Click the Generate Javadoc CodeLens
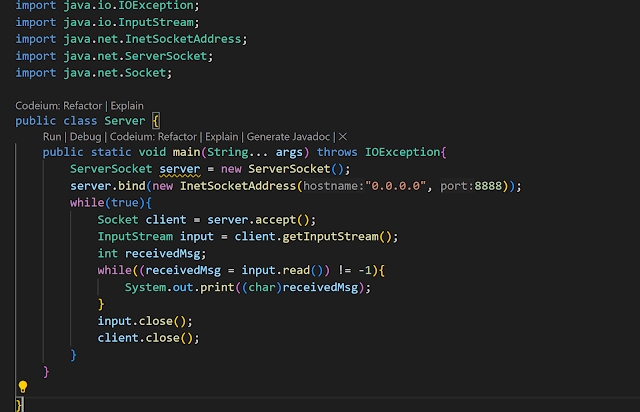Screen dimensions: 640x412 click(288, 137)
